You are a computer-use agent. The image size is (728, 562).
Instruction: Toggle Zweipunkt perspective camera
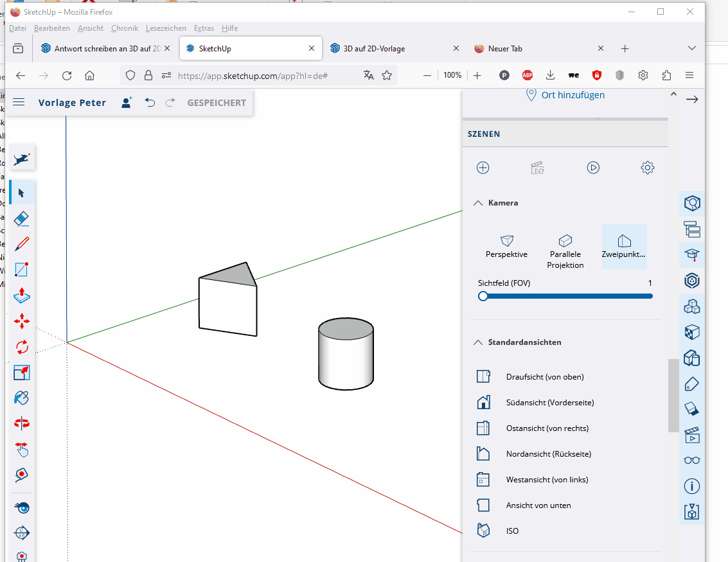pyautogui.click(x=624, y=247)
